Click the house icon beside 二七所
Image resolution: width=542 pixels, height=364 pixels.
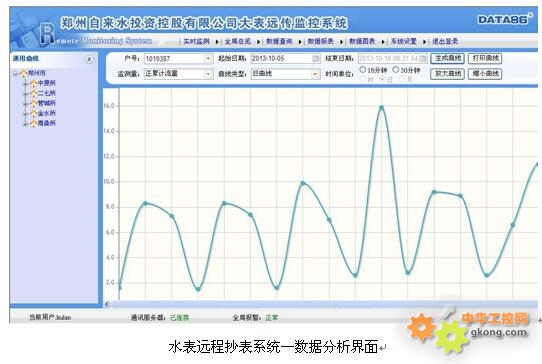coord(33,93)
